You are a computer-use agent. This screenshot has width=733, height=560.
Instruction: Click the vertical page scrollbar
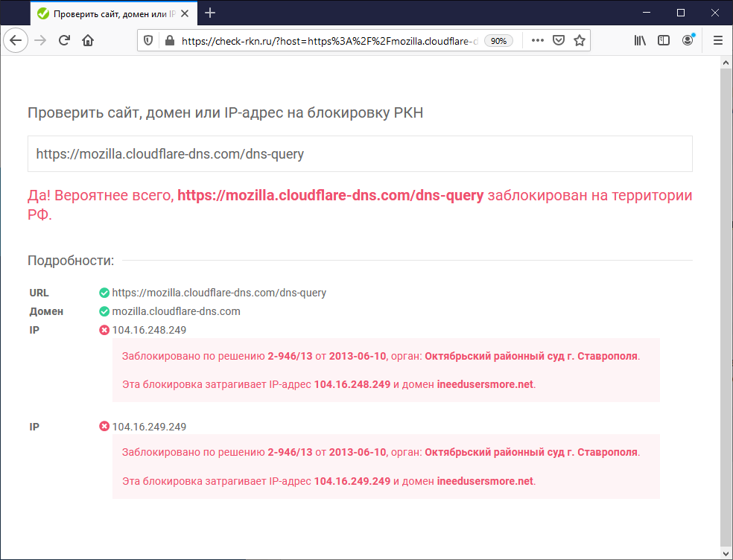coord(726,298)
